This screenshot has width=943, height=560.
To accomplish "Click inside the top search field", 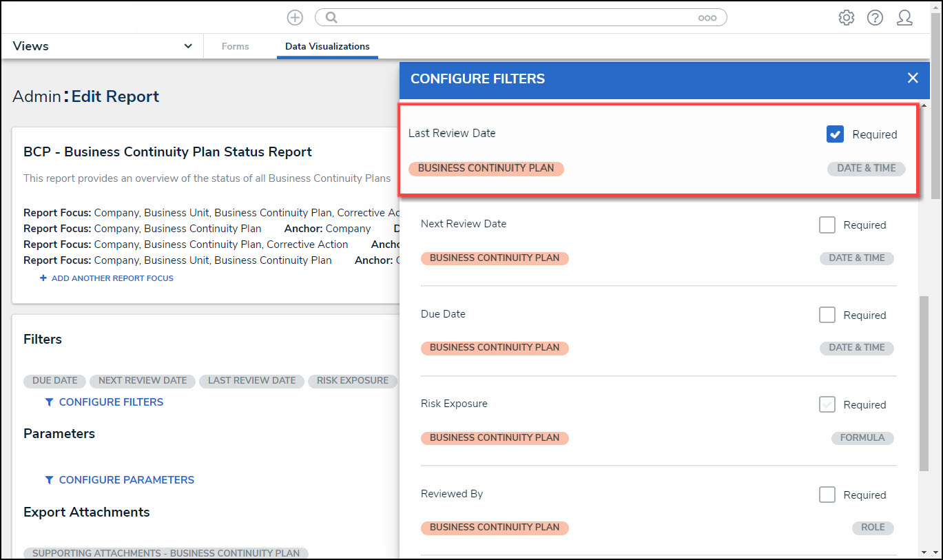I will pyautogui.click(x=517, y=18).
